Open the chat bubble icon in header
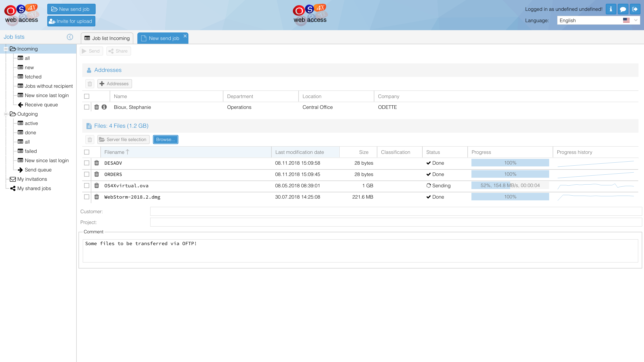 pos(622,9)
